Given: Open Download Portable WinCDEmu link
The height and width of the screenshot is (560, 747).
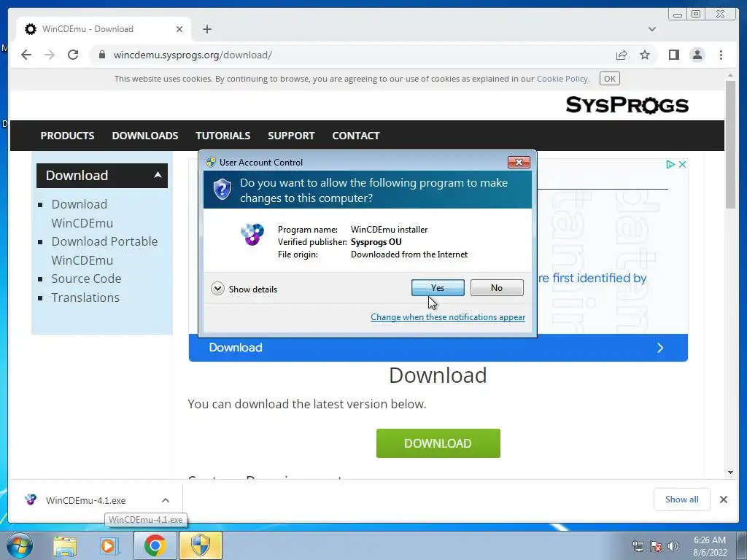Looking at the screenshot, I should 104,251.
